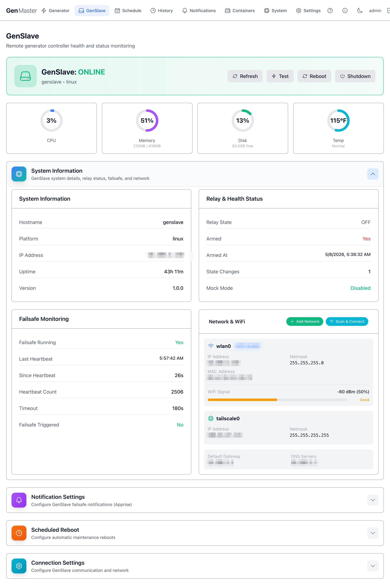Viewport: 390px width, 588px height.
Task: Click the Armed status 'Yes' value
Action: (x=366, y=239)
